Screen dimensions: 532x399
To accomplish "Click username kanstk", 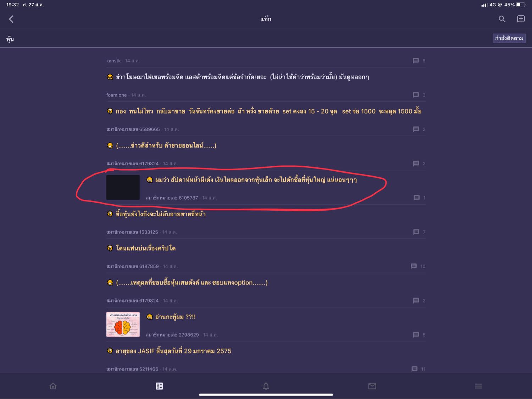I will pyautogui.click(x=113, y=61).
